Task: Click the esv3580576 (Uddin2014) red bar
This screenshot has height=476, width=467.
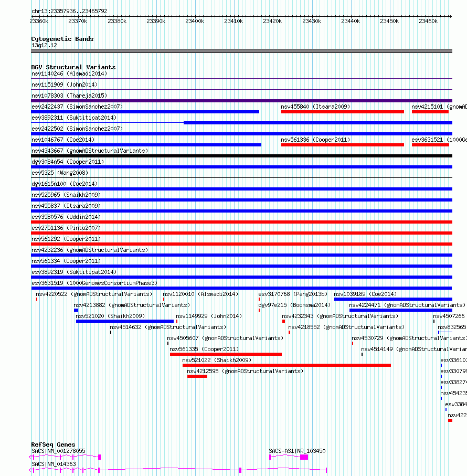Action: (x=241, y=222)
